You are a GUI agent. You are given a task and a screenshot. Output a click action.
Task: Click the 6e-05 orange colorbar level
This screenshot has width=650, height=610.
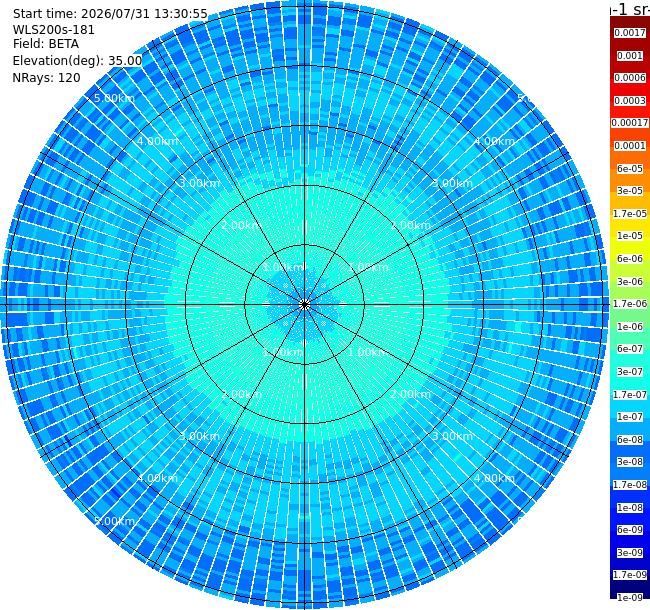click(630, 169)
